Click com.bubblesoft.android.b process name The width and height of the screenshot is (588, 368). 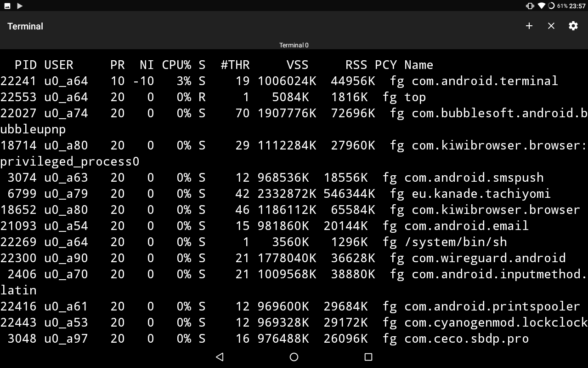coord(500,113)
